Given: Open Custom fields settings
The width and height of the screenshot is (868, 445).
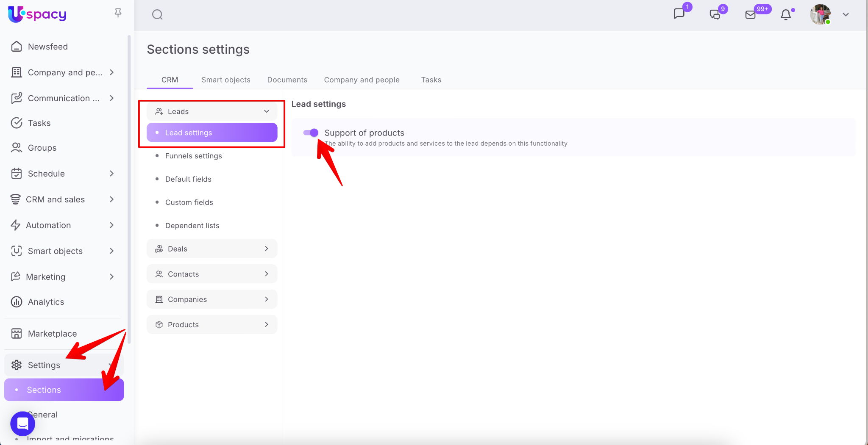Looking at the screenshot, I should click(189, 202).
